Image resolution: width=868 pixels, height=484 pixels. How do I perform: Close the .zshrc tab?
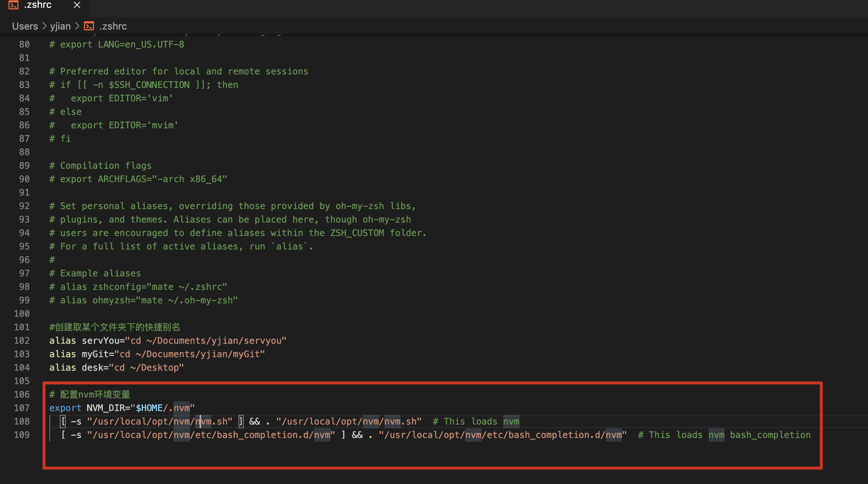click(77, 5)
